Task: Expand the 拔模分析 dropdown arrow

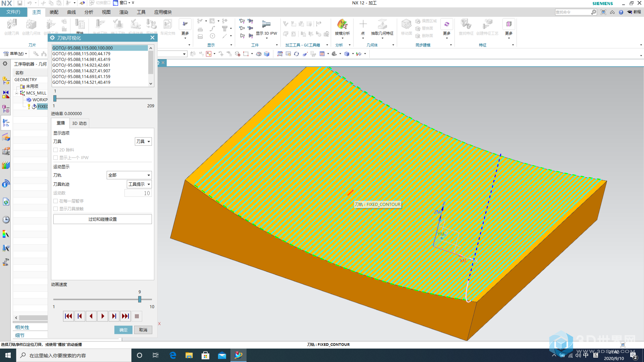Action: [342, 38]
